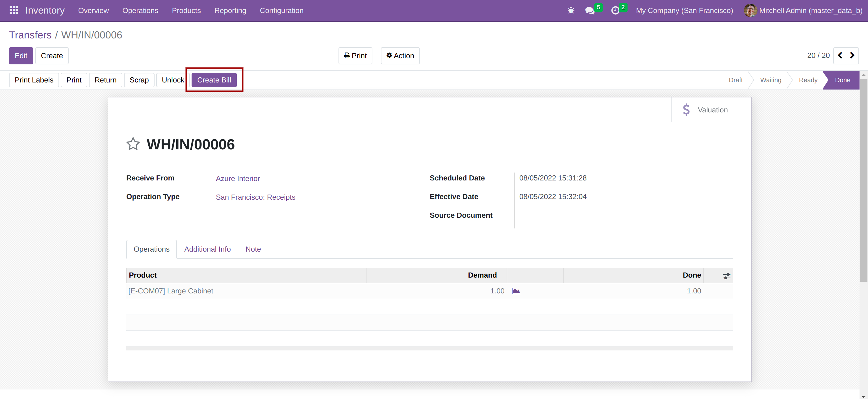Click the Create Bill button
This screenshot has height=399, width=868.
click(x=214, y=80)
